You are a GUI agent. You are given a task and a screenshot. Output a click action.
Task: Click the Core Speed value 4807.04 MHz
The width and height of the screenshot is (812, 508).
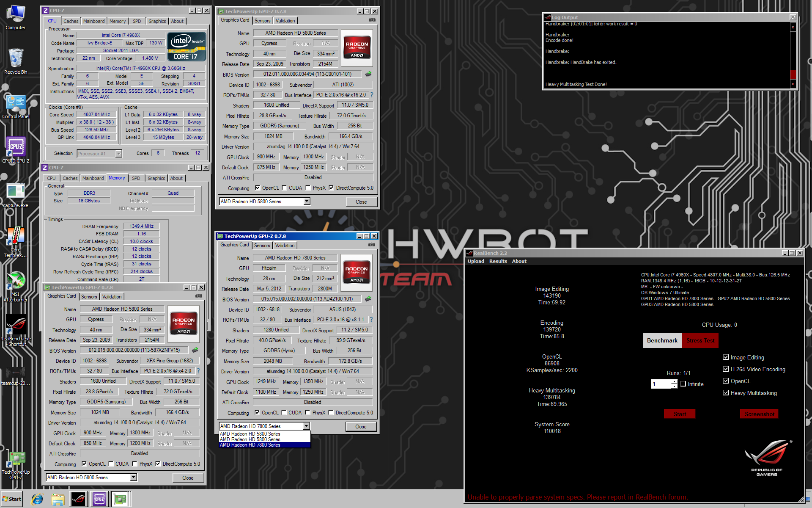click(97, 114)
